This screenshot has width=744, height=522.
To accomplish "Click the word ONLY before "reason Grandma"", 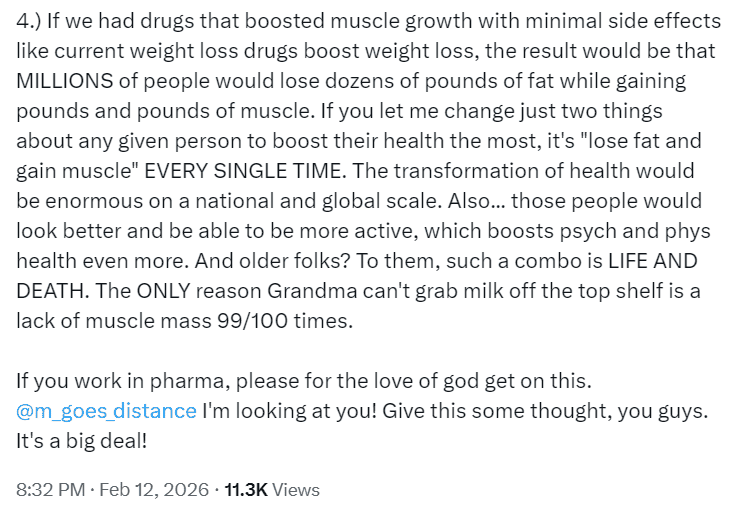I will tap(164, 291).
